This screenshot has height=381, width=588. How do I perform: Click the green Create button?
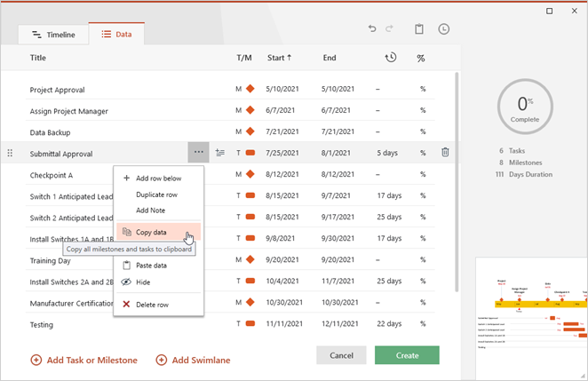(x=407, y=355)
